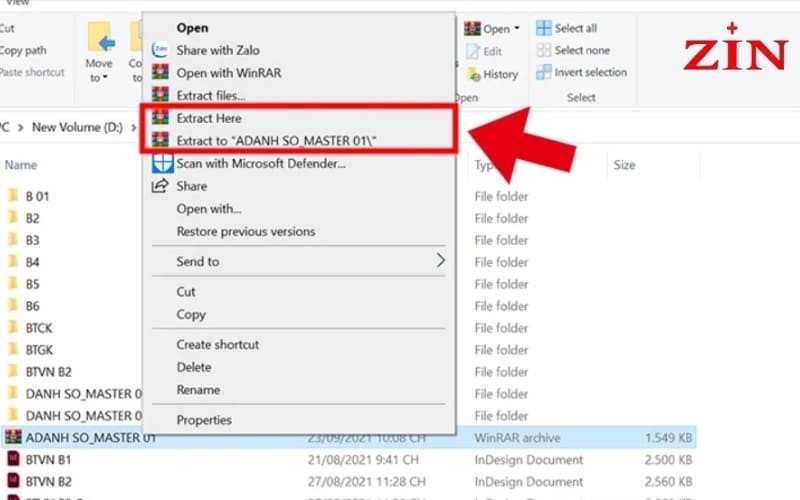Click New Volume (D:) in address breadcrumb
The width and height of the screenshot is (800, 500).
[78, 127]
